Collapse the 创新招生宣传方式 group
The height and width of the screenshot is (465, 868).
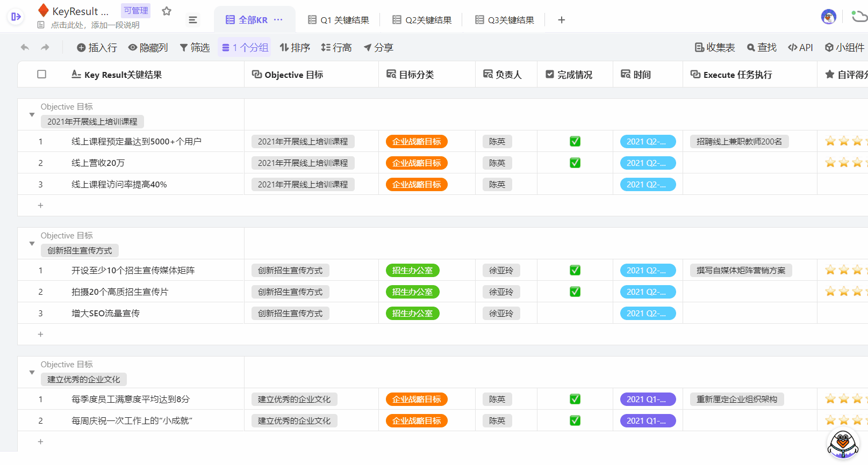[32, 244]
